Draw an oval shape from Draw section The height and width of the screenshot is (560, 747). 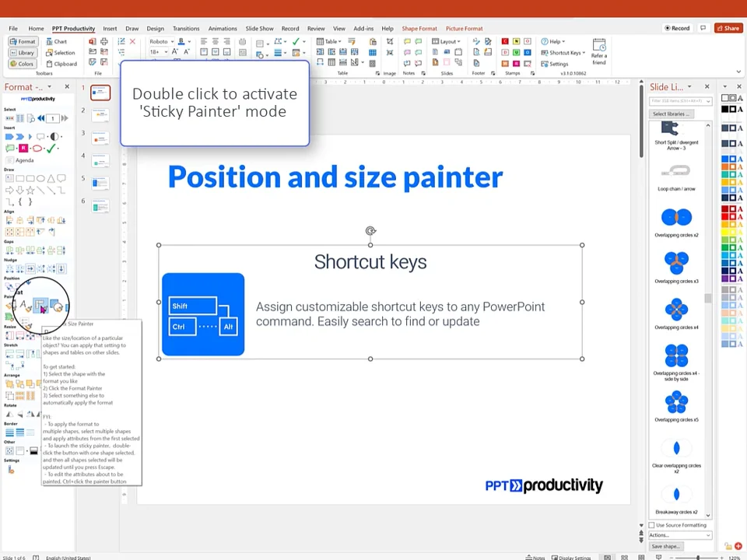coord(40,179)
